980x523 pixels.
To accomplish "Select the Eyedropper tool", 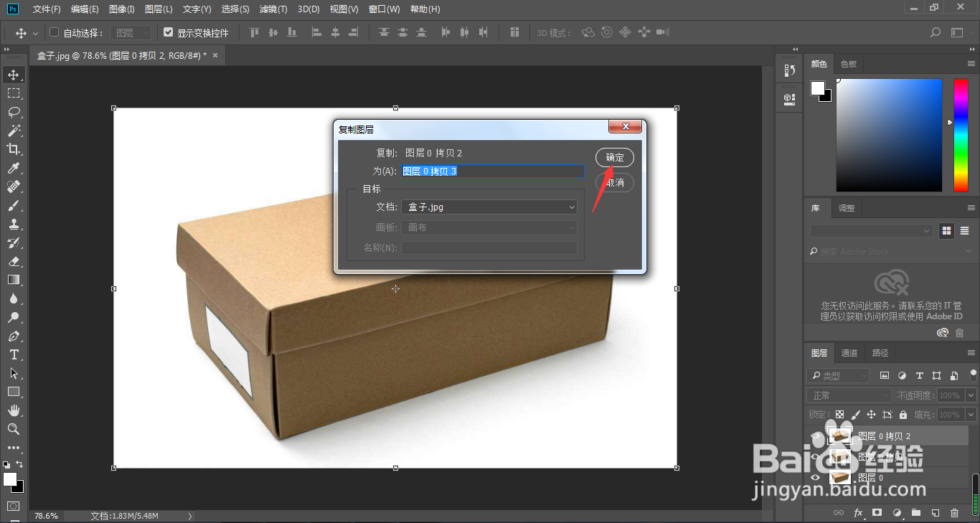I will coord(13,168).
